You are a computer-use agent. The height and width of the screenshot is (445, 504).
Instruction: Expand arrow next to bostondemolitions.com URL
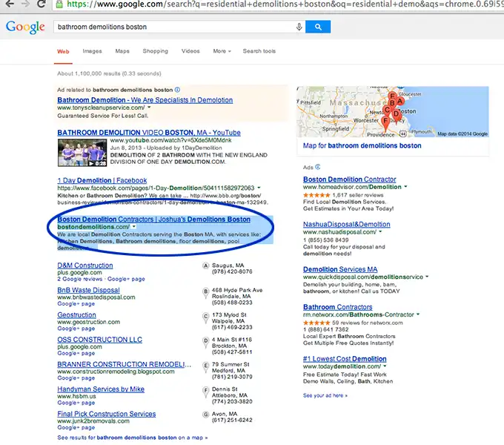point(133,227)
